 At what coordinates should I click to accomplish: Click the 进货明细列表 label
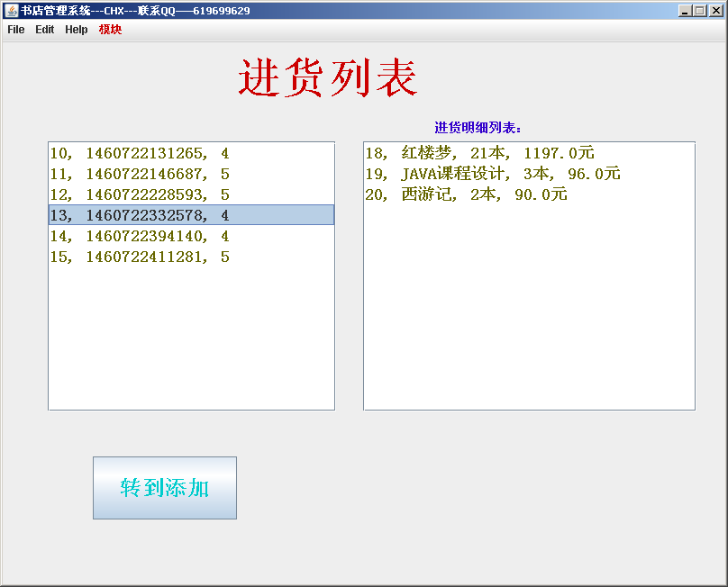(478, 128)
